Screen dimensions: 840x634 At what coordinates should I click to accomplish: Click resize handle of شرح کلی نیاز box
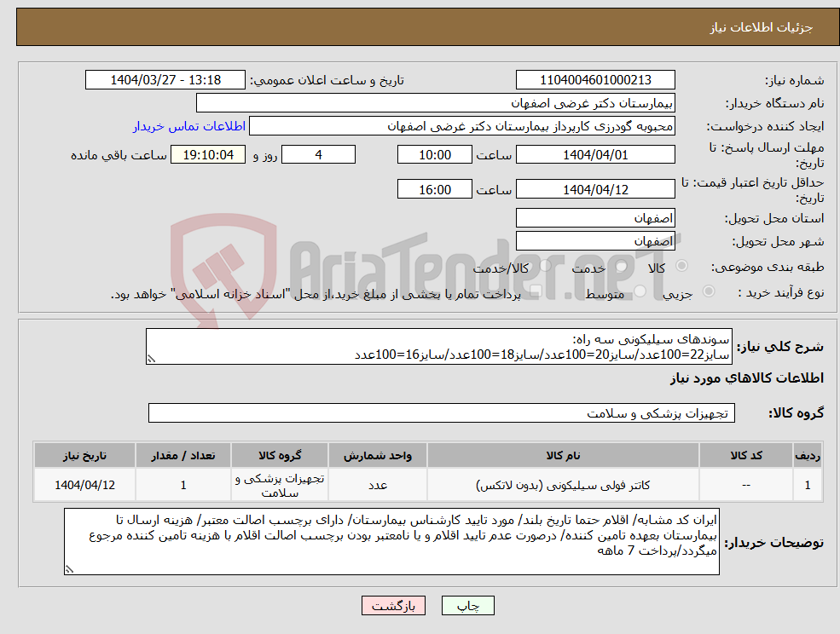click(151, 360)
